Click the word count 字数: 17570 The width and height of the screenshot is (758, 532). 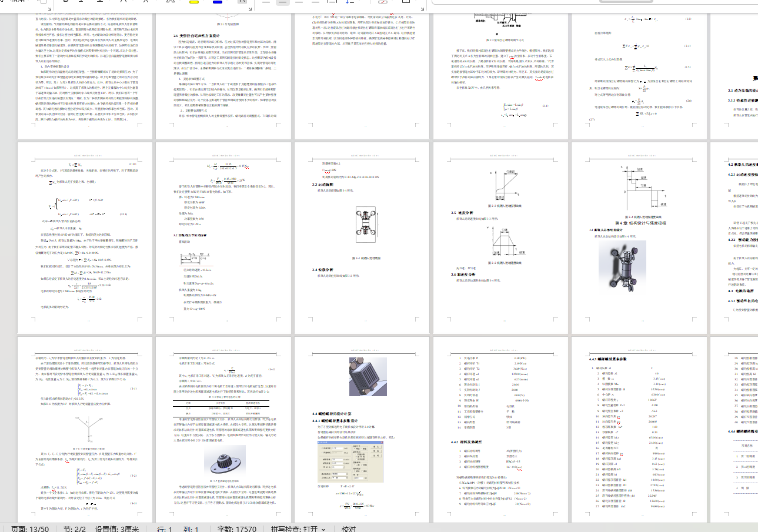(237, 529)
